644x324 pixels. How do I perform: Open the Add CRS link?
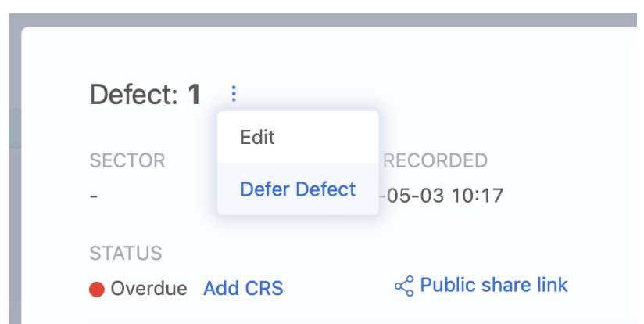[x=243, y=289]
